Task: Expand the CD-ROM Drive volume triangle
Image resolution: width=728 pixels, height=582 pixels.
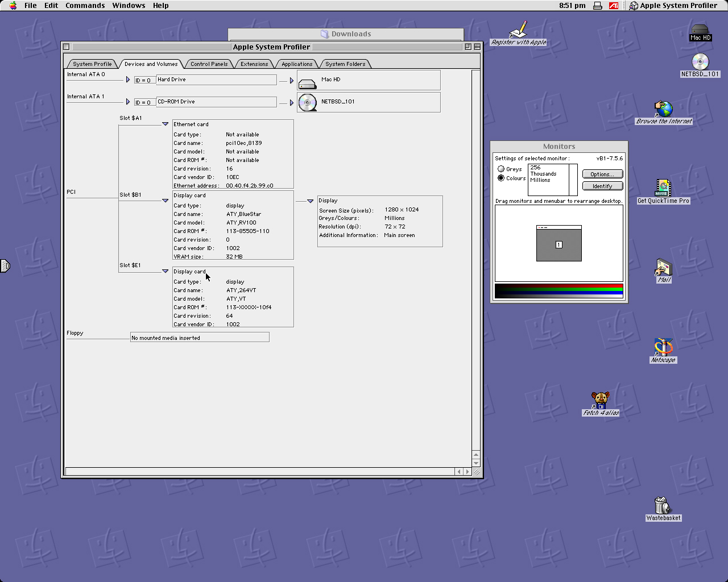Action: pos(292,103)
